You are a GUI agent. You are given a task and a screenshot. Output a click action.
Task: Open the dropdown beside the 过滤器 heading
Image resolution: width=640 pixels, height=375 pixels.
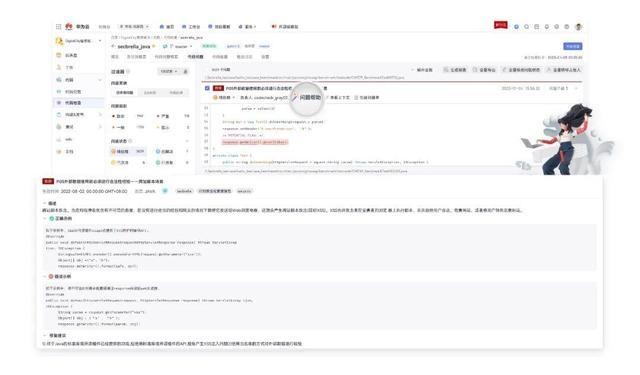click(169, 71)
